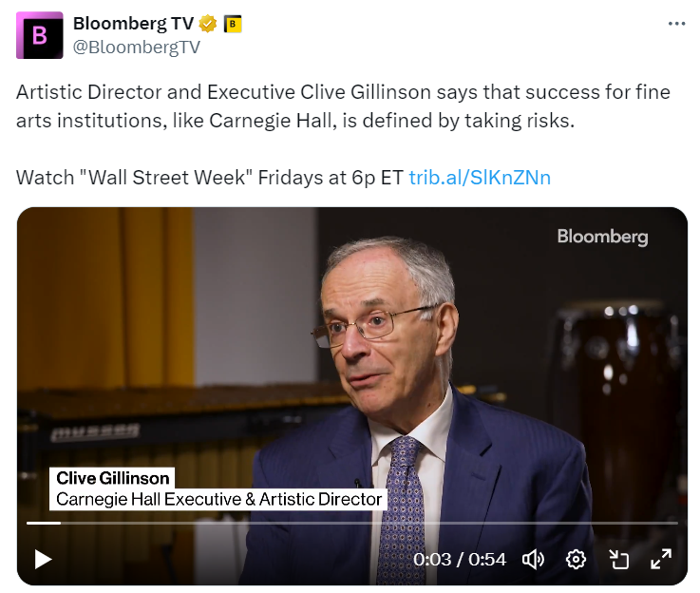The width and height of the screenshot is (700, 593).
Task: Click the yellow Bloomberg affiliate badge
Action: [233, 25]
